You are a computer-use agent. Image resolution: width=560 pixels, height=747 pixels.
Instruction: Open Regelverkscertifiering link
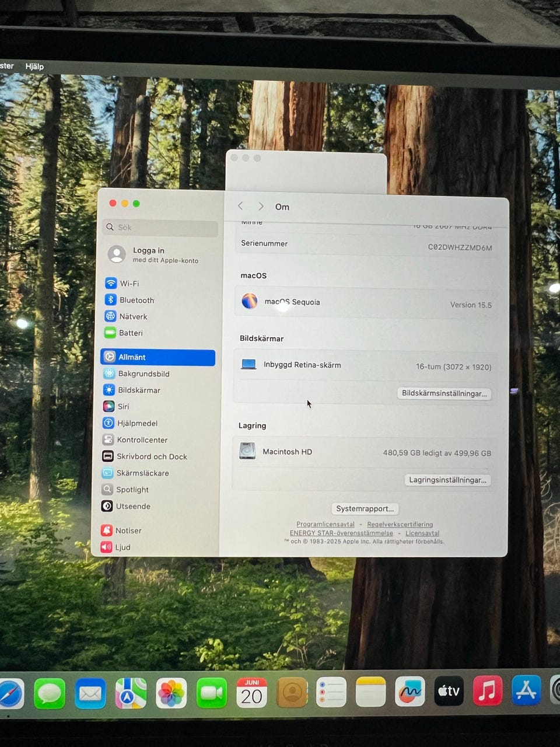pos(400,524)
